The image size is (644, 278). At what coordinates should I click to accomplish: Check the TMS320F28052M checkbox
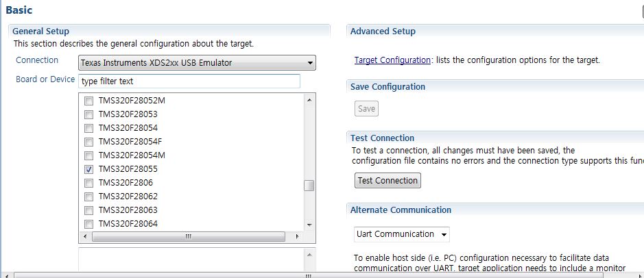[88, 101]
